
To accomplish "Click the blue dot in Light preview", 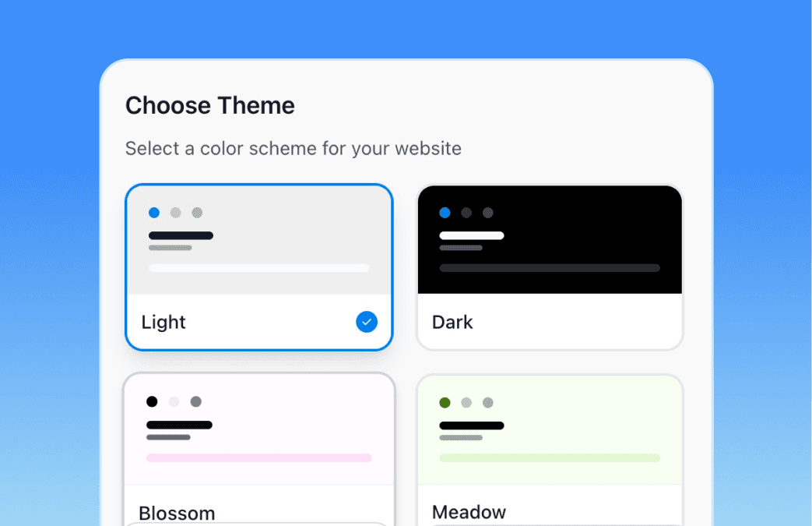I will pos(154,213).
